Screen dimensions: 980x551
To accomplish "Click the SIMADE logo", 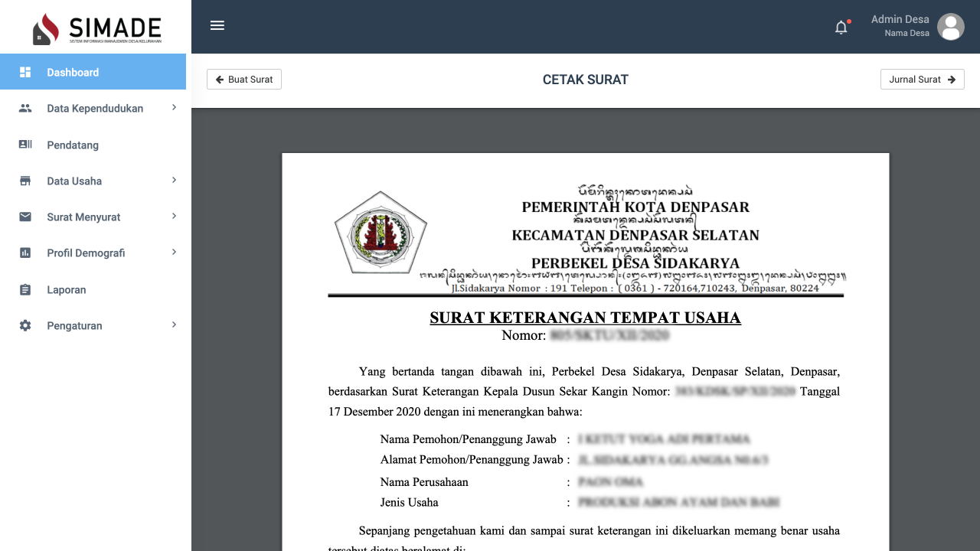I will tap(97, 29).
